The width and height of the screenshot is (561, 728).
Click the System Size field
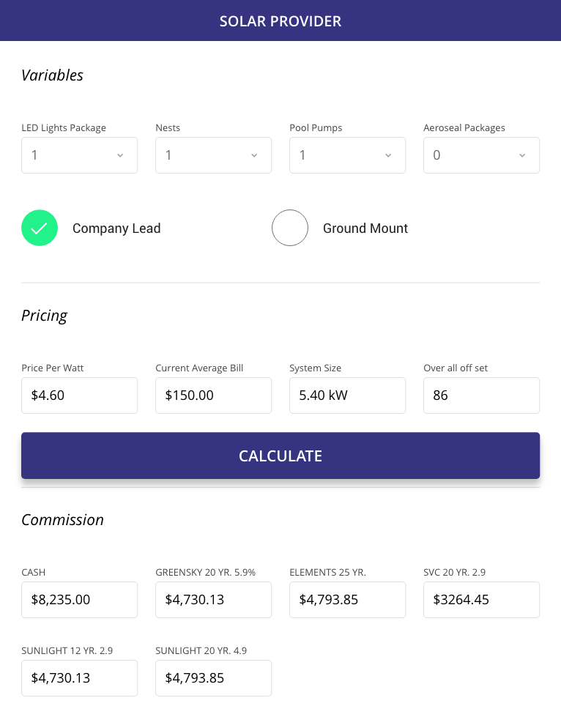tap(347, 395)
